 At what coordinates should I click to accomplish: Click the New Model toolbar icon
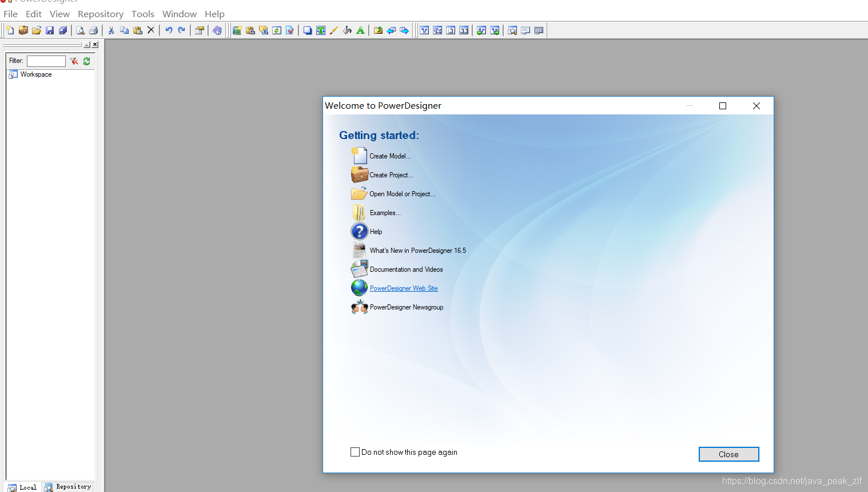[x=10, y=30]
